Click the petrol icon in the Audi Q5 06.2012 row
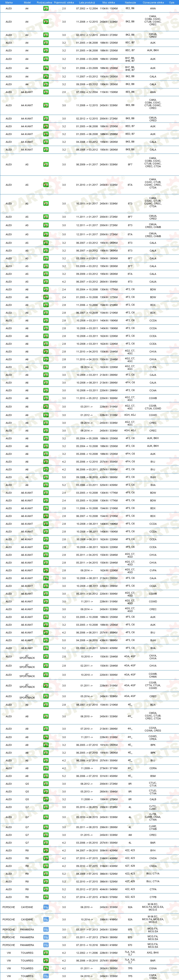Image resolution: width=179 pixels, height=980 pixels. (46, 784)
